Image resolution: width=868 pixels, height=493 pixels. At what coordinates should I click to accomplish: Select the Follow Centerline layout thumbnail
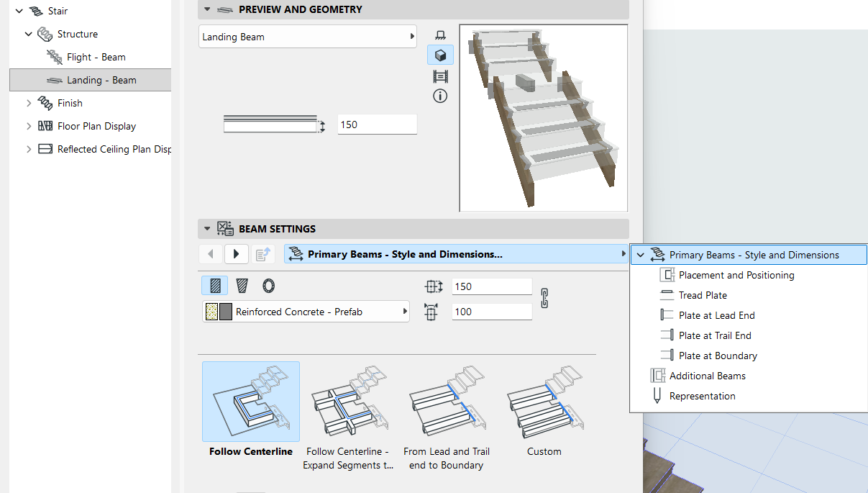pos(251,402)
